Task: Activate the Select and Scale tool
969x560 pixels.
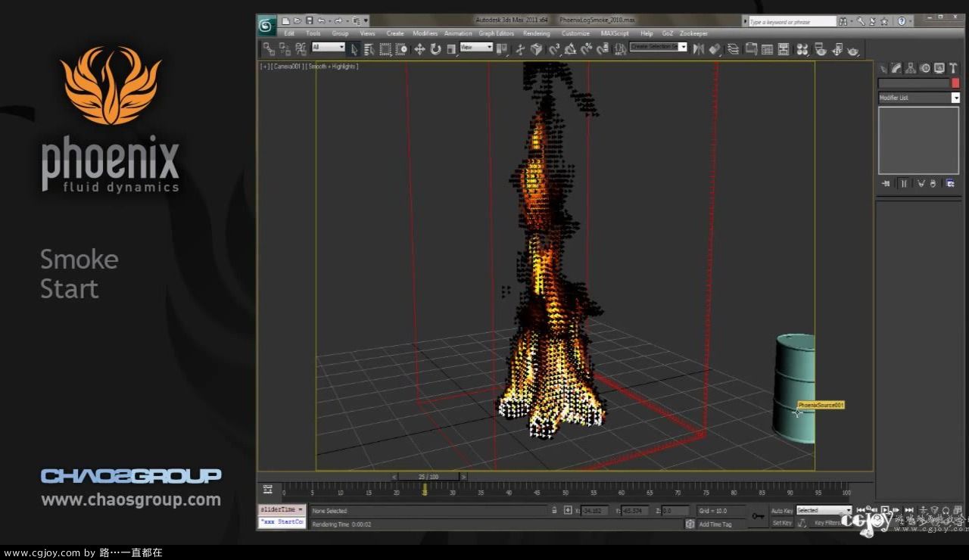Action: coord(451,49)
